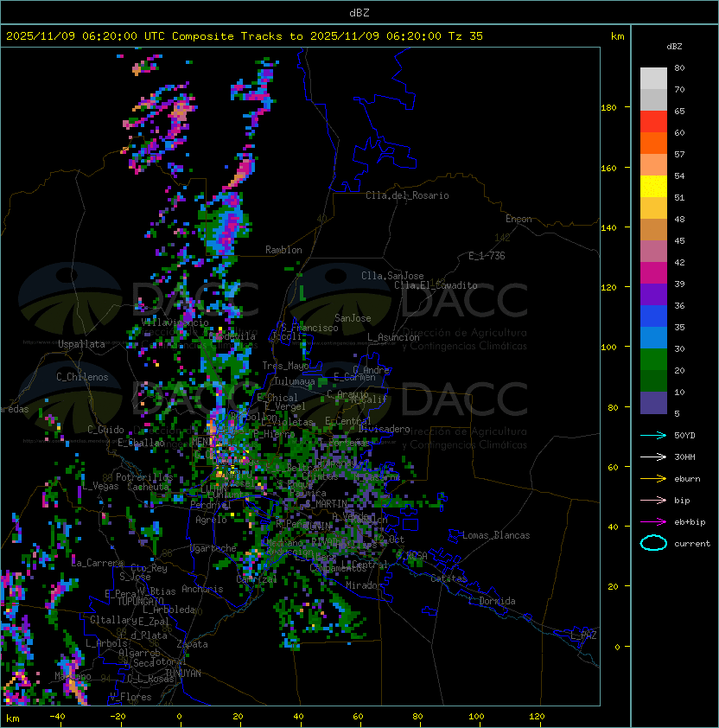The height and width of the screenshot is (728, 719).
Task: Click the white 30HM arrow in legend
Action: (x=653, y=457)
